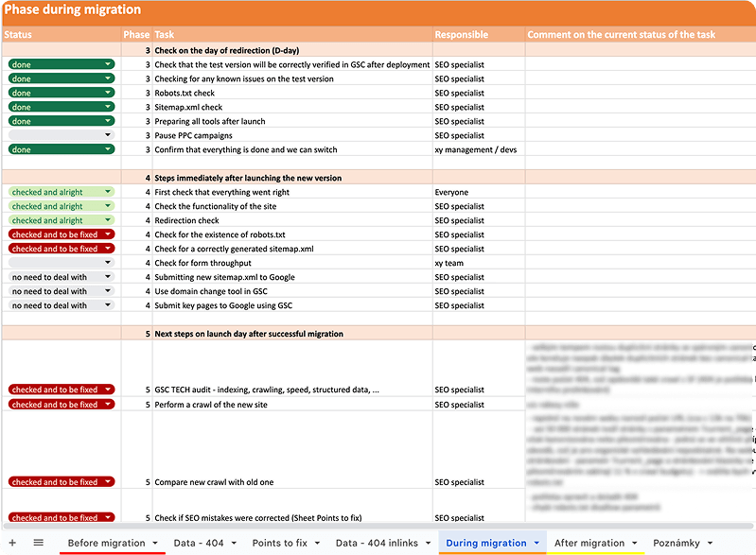
Task: Switch to the Points to fix tab
Action: 279,543
